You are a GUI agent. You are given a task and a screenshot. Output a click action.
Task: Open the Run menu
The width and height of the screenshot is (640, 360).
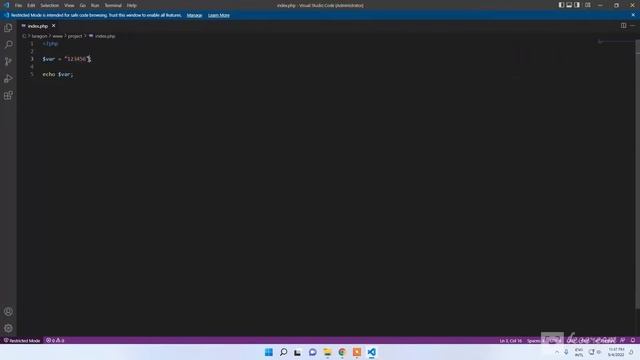tap(95, 5)
